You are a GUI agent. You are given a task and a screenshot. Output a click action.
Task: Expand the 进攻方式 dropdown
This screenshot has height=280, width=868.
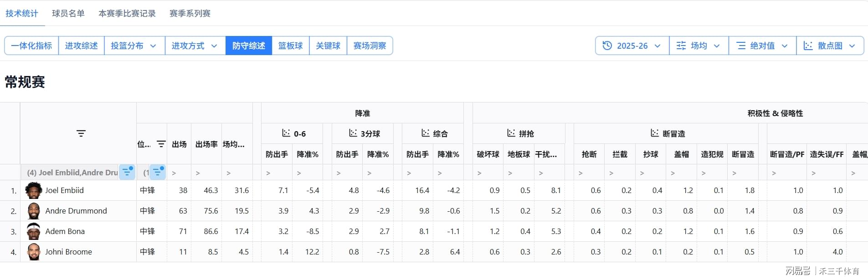click(x=195, y=46)
